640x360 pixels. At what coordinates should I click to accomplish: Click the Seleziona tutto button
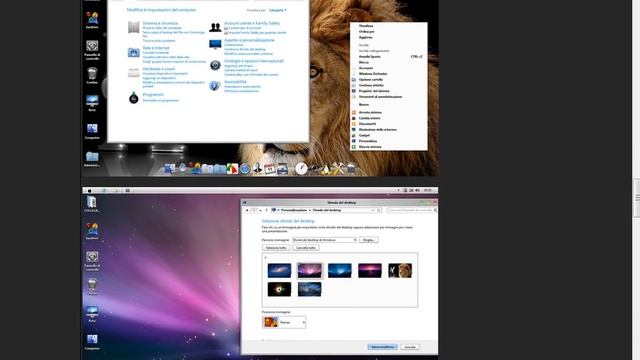coord(276,248)
